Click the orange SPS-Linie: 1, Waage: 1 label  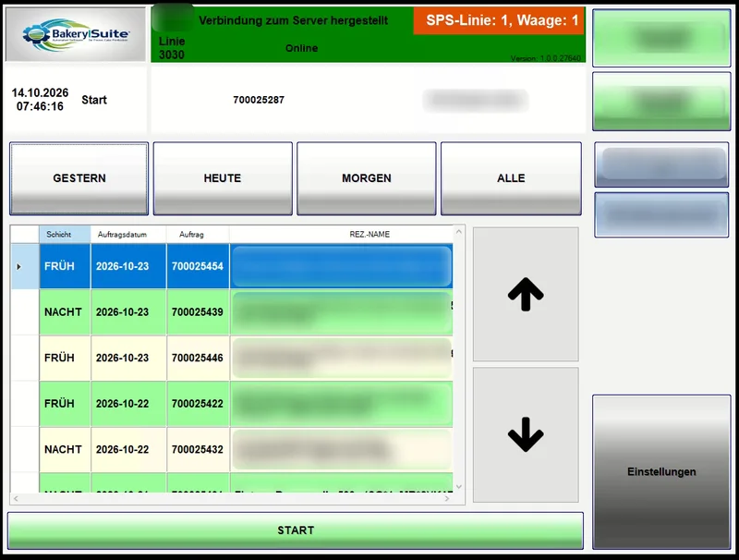coord(499,20)
